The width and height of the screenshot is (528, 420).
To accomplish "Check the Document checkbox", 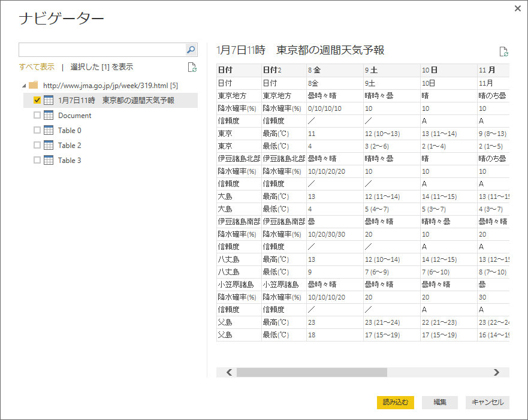I will pyautogui.click(x=37, y=115).
